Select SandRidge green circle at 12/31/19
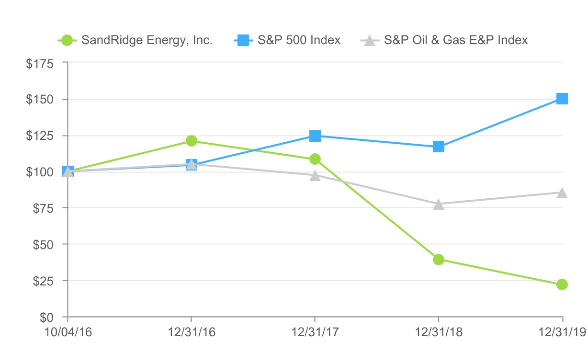The image size is (588, 364). point(562,284)
